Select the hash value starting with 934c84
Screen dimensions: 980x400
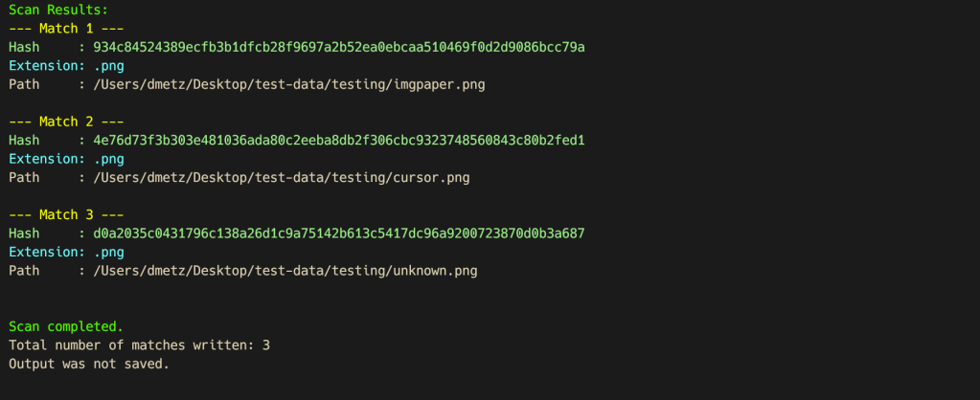(338, 47)
